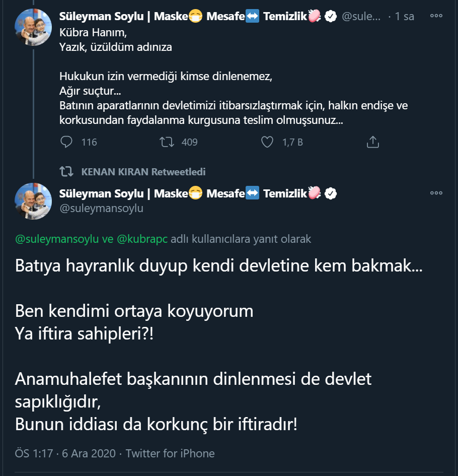Click retweet icon beside KENAN KIRAN
The height and width of the screenshot is (476, 458).
pos(66,172)
